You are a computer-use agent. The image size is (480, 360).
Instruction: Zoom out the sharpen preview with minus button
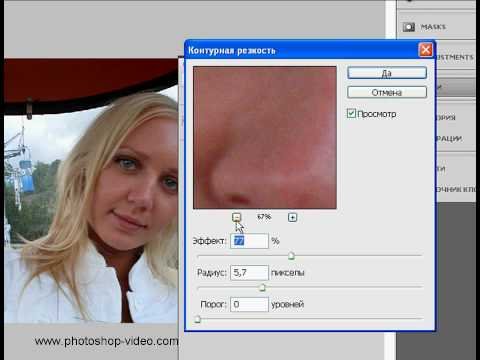[x=236, y=218]
